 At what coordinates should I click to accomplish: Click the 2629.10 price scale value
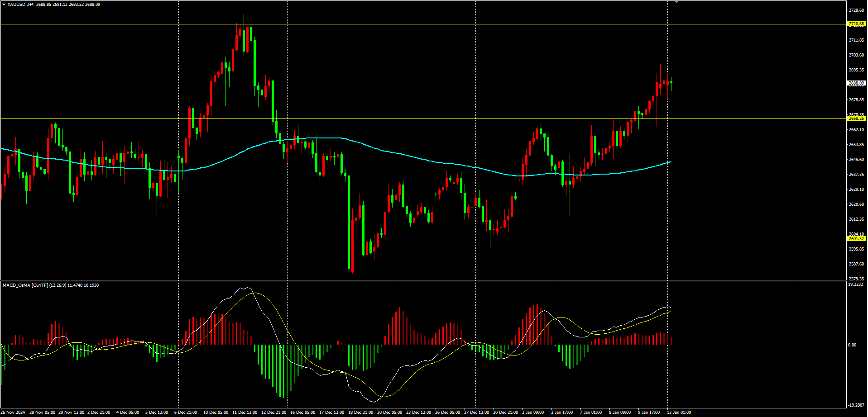tap(856, 190)
